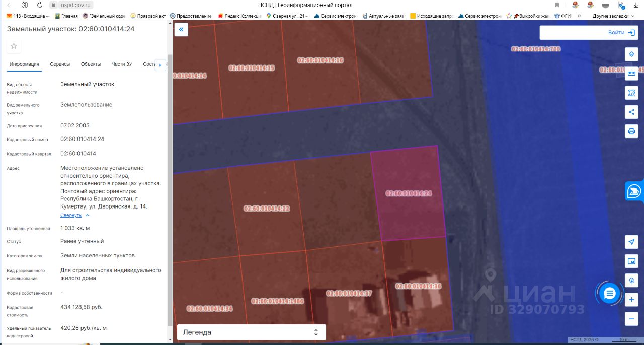This screenshot has height=345, width=644.
Task: Open the 113 Входящие mail bookmark
Action: (28, 16)
